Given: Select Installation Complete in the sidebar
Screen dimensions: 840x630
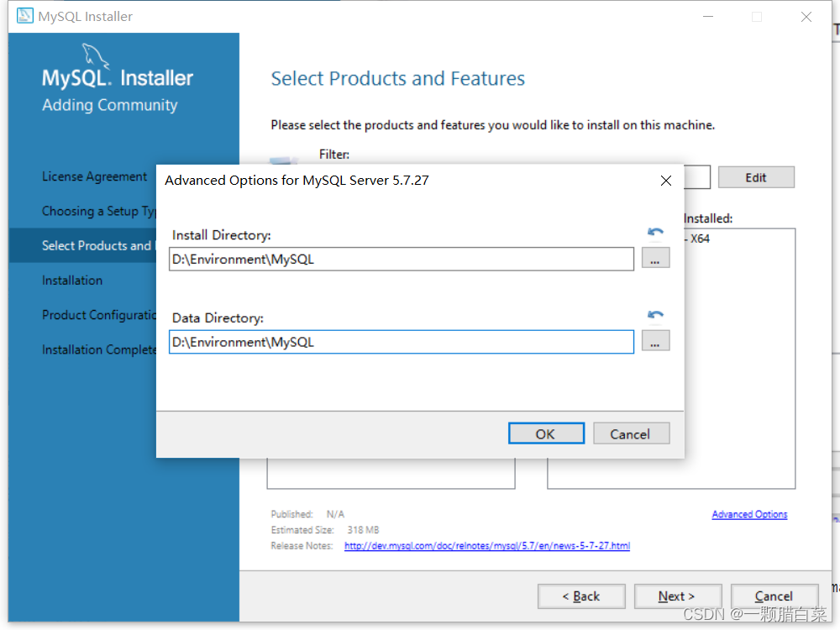Looking at the screenshot, I should (96, 349).
